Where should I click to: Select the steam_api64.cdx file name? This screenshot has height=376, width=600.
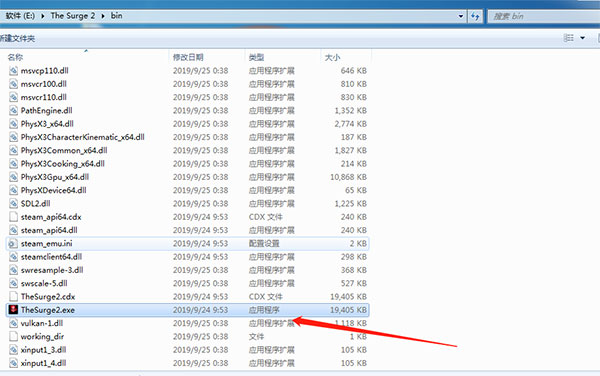coord(51,217)
